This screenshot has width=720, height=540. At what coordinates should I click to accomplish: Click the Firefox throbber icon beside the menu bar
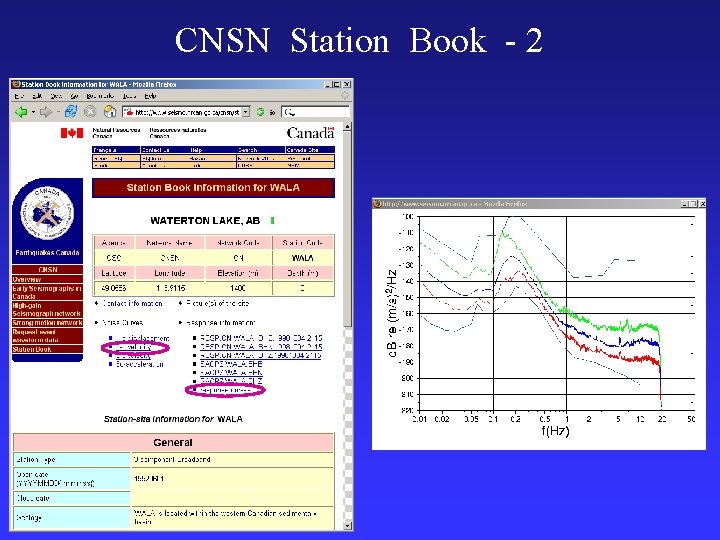click(345, 96)
